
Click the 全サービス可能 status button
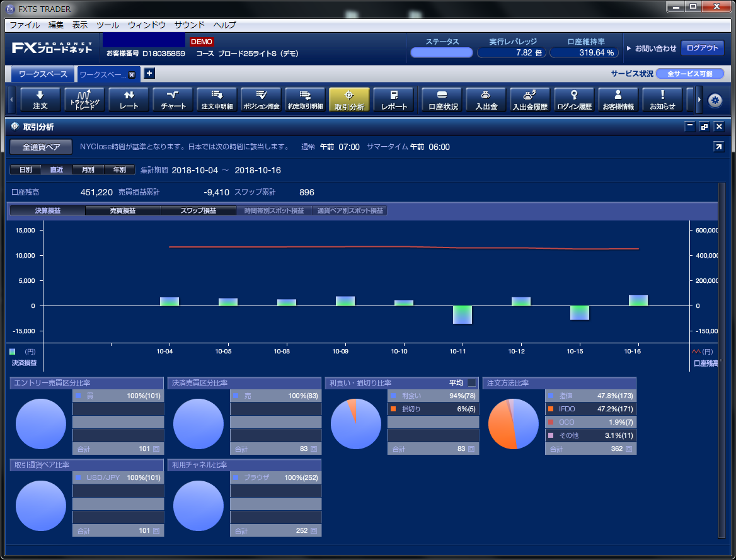pos(690,74)
